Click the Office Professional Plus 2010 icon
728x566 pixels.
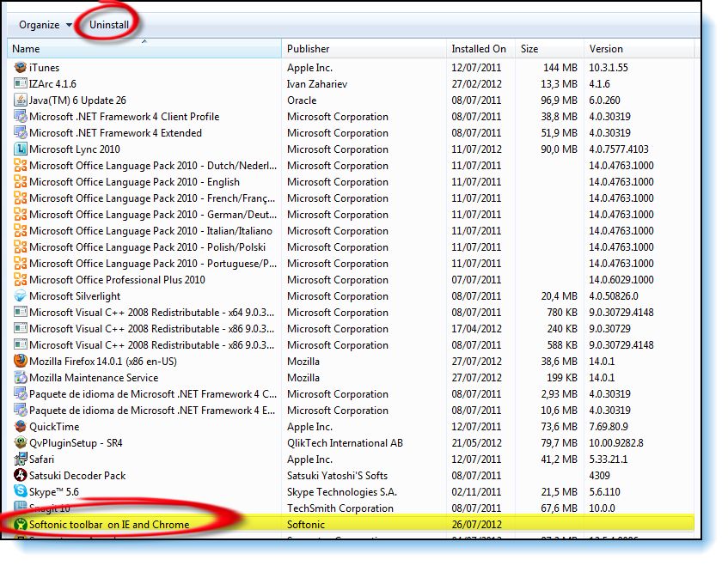(21, 280)
